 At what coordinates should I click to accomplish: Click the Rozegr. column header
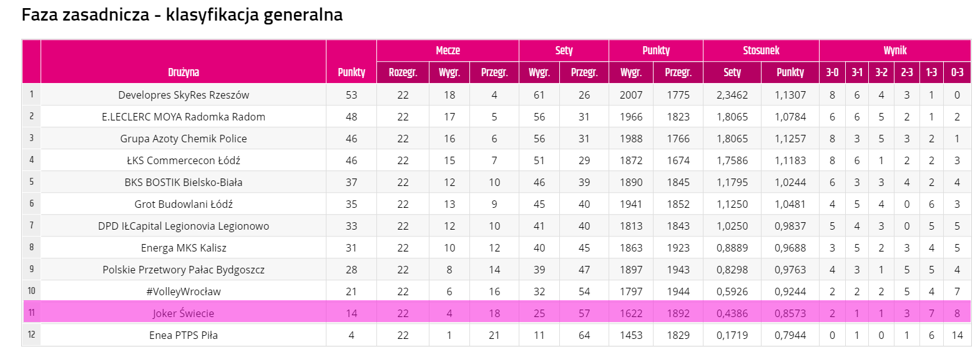(403, 72)
